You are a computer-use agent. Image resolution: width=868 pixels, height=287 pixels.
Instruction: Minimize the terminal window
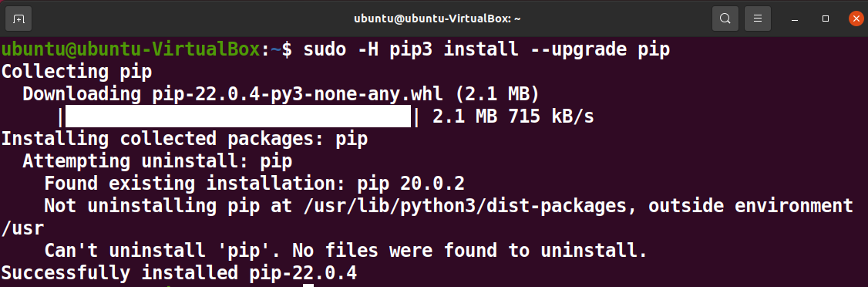[x=796, y=19]
